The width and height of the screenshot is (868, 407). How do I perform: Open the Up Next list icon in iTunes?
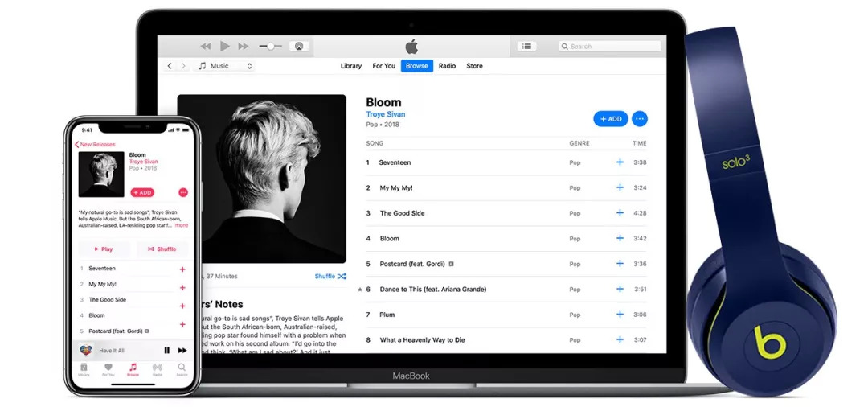(526, 47)
